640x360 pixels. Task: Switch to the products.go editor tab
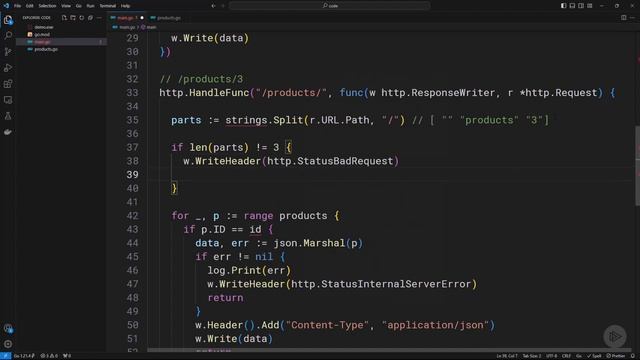click(166, 18)
